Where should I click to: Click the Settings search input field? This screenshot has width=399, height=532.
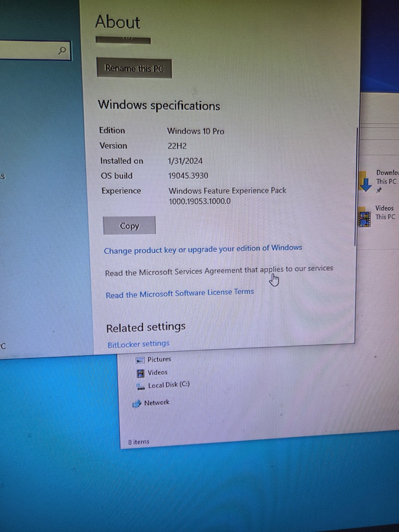[x=35, y=51]
